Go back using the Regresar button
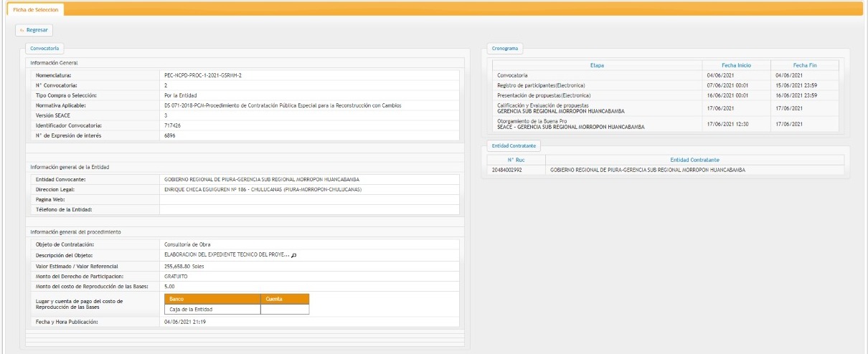This screenshot has width=868, height=354. [x=34, y=30]
